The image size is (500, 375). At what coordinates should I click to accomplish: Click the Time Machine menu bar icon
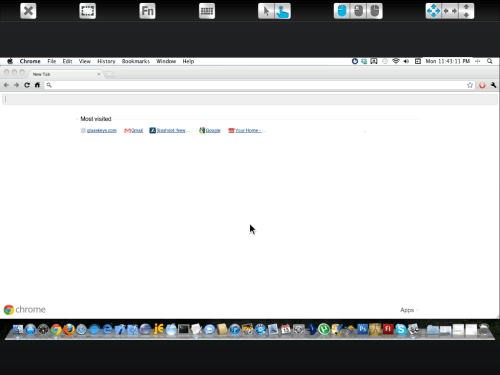385,61
